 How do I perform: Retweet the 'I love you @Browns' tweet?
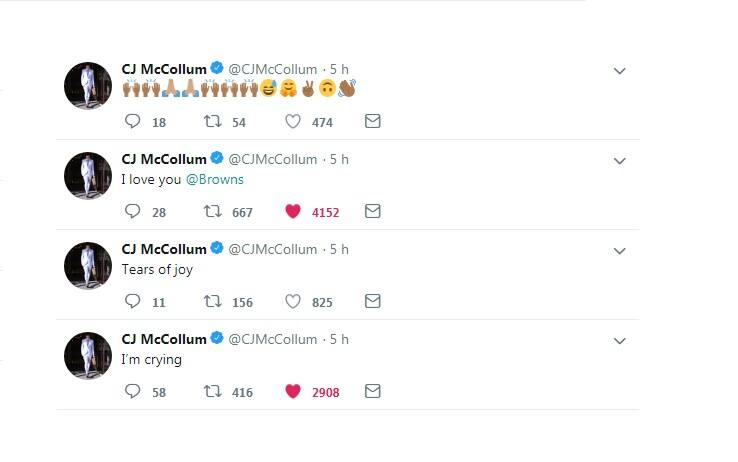click(212, 211)
